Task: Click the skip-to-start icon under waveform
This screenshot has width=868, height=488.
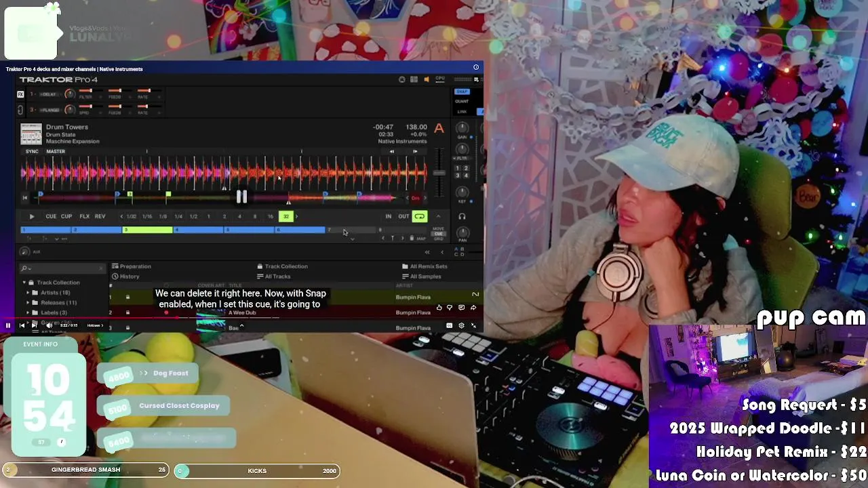Action: (25, 198)
